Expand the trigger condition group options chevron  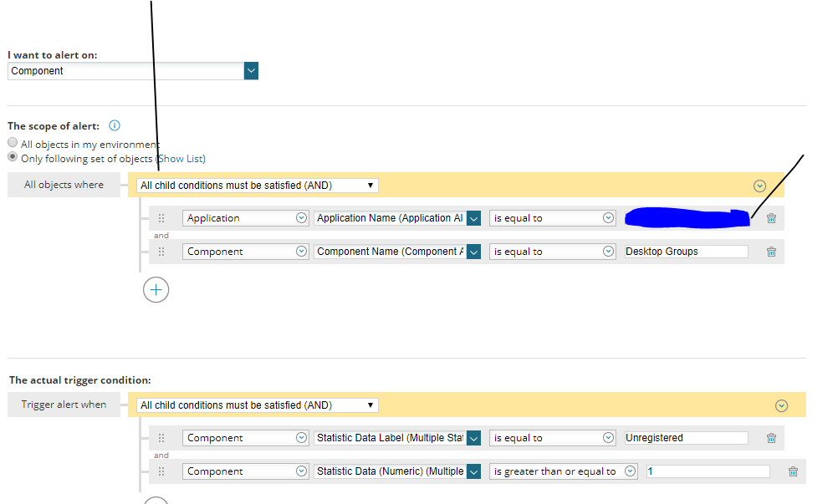click(x=781, y=405)
